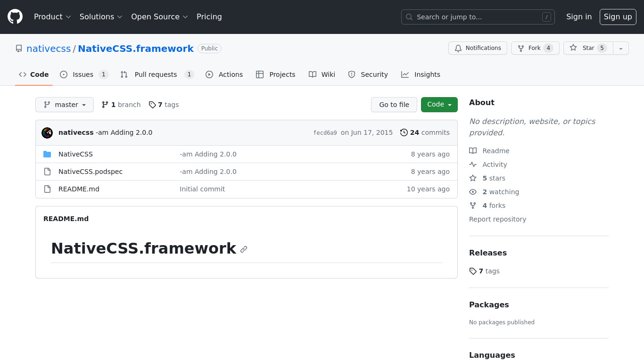Image resolution: width=644 pixels, height=362 pixels.
Task: View the 1 branch link
Action: coord(121,105)
